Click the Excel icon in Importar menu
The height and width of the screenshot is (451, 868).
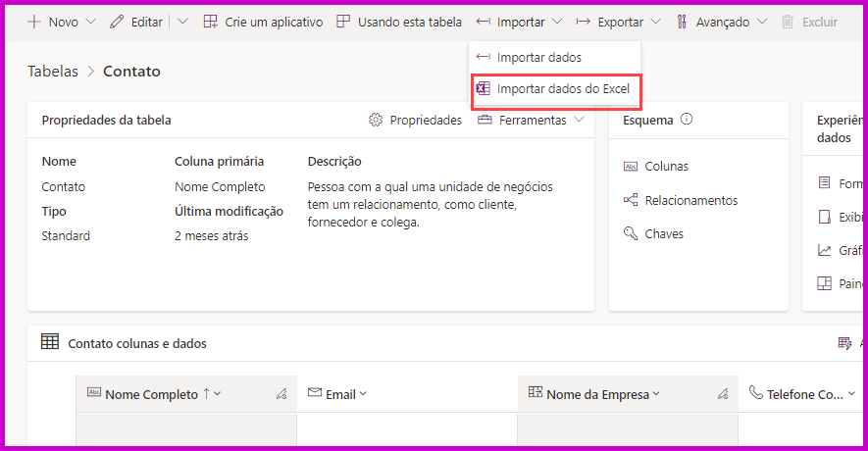pos(484,88)
